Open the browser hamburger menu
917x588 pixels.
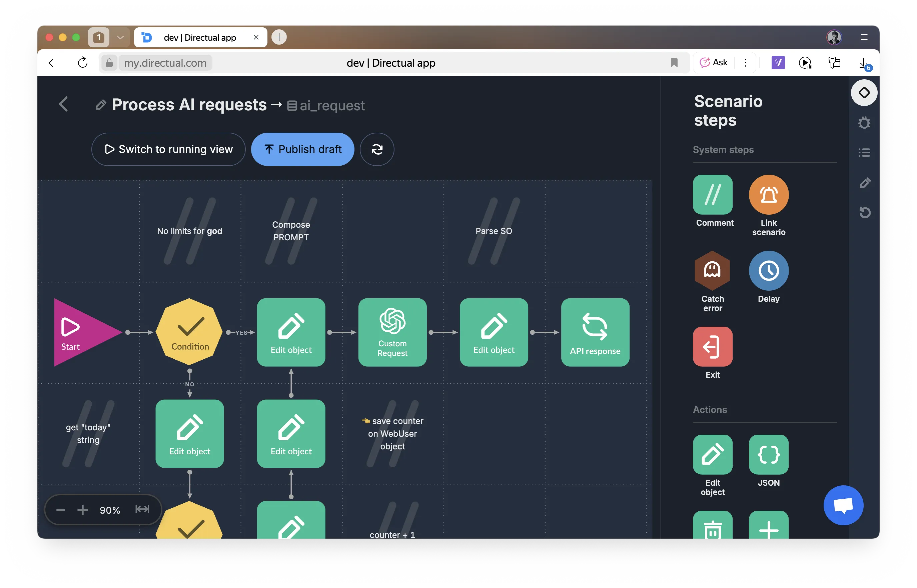[864, 37]
